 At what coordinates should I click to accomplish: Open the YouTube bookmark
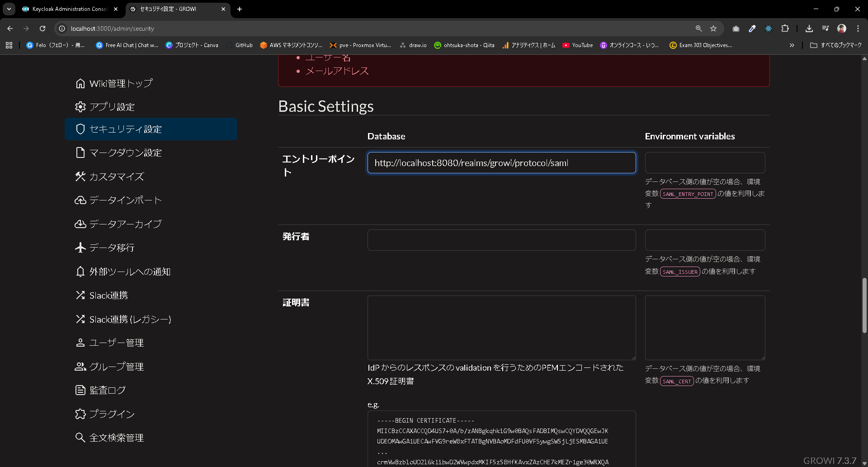[x=578, y=45]
